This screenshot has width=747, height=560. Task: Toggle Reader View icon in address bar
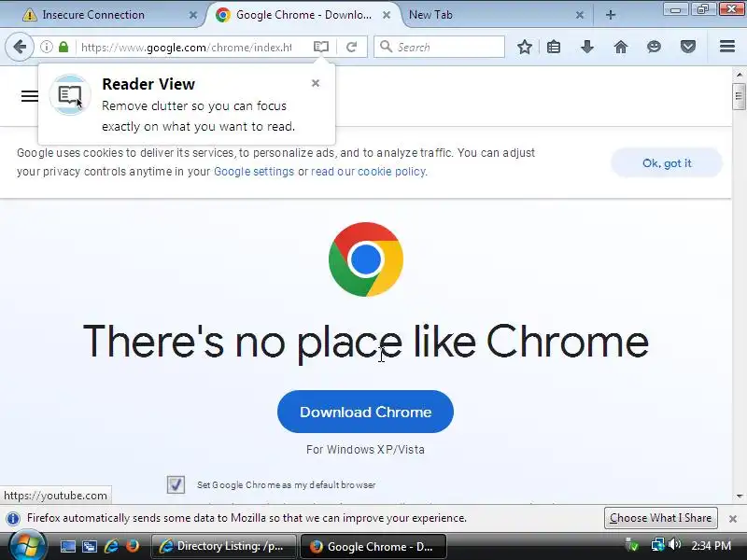[x=321, y=47]
